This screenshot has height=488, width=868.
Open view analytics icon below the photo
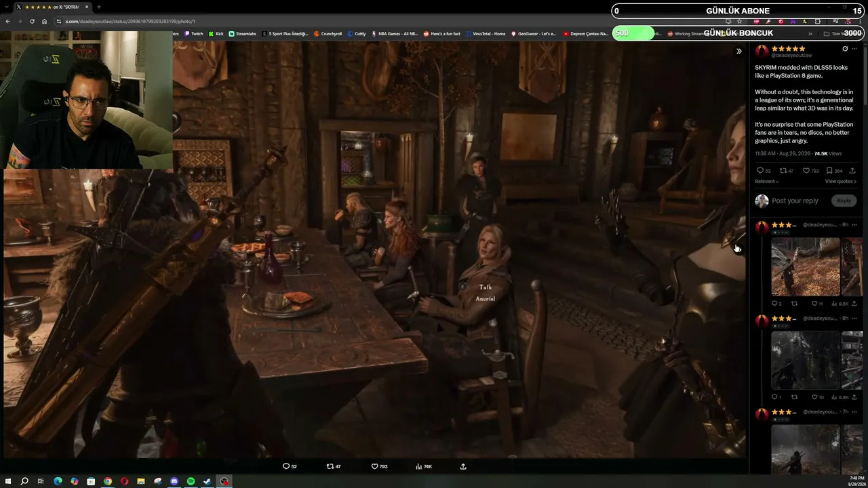419,466
